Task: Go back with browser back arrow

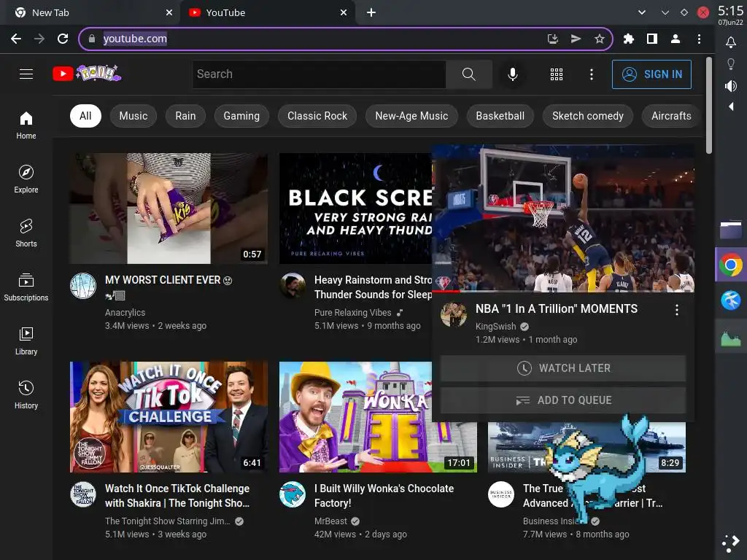Action: coord(16,39)
